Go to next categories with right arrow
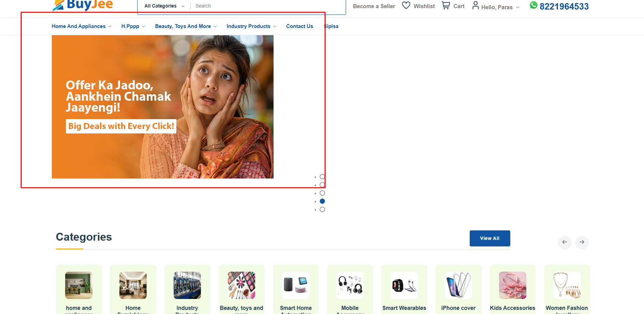This screenshot has height=314, width=644. point(582,242)
